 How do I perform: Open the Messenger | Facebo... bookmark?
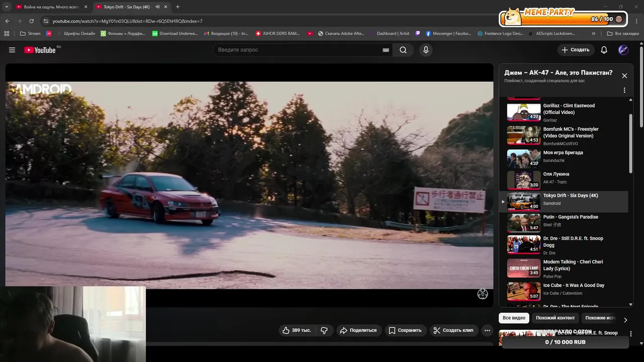[x=449, y=34]
